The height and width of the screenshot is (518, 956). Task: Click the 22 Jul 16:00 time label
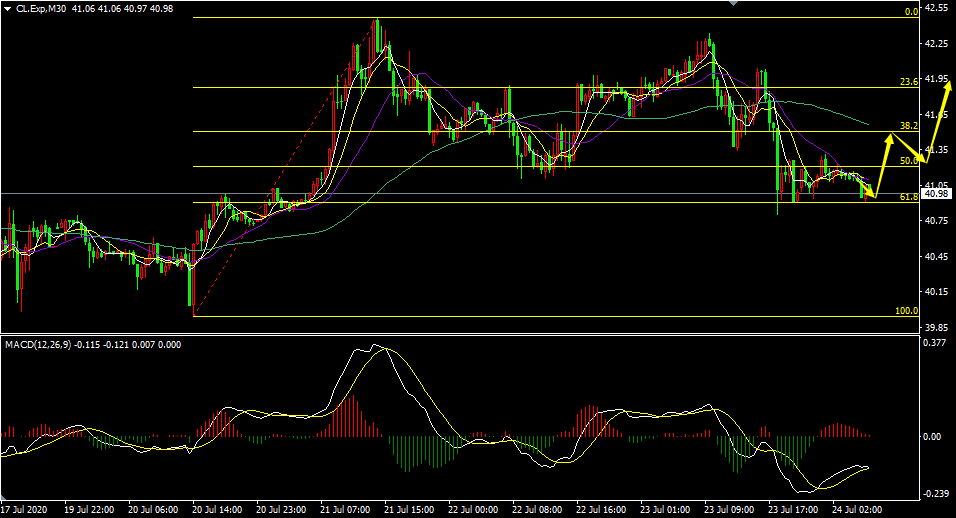point(601,509)
